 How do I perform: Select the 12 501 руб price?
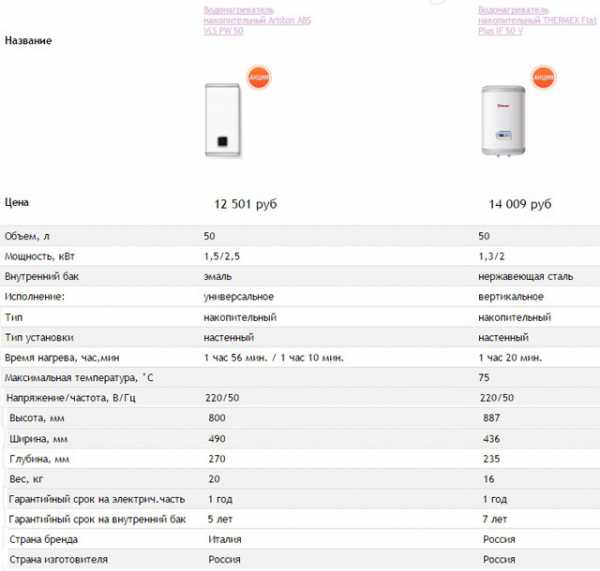(x=245, y=204)
